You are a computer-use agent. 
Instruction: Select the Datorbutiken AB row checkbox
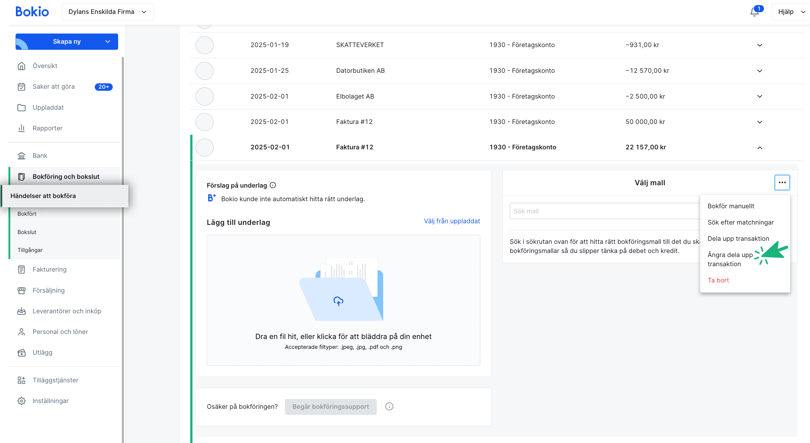point(205,71)
